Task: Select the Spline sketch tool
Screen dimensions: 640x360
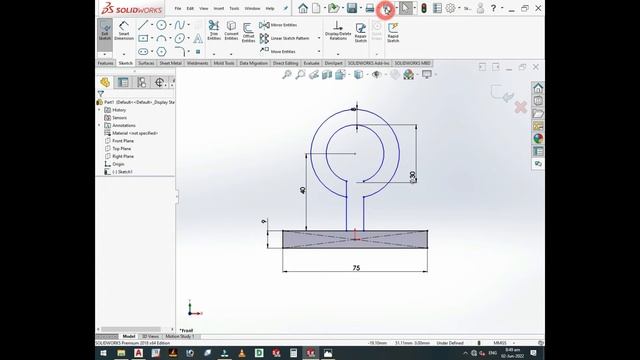Action: (180, 25)
